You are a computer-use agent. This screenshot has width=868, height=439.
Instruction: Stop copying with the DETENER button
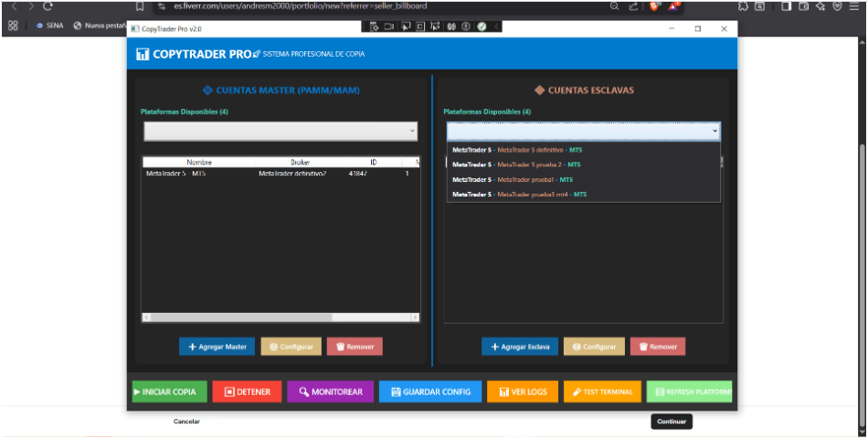(x=247, y=391)
